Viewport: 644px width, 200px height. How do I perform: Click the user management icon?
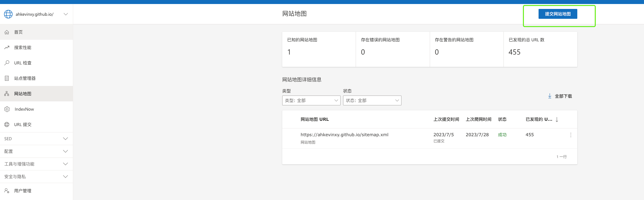7,191
